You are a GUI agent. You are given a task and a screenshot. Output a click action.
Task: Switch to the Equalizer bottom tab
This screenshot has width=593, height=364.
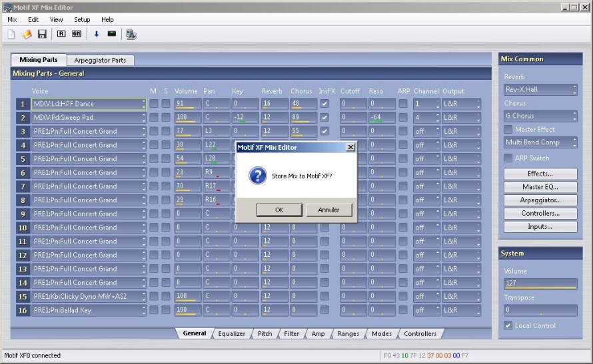[231, 334]
